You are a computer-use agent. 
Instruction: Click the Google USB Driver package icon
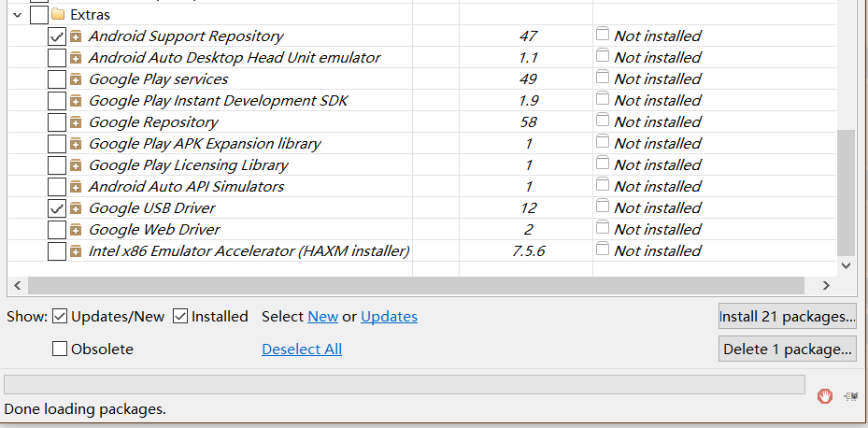tap(76, 208)
